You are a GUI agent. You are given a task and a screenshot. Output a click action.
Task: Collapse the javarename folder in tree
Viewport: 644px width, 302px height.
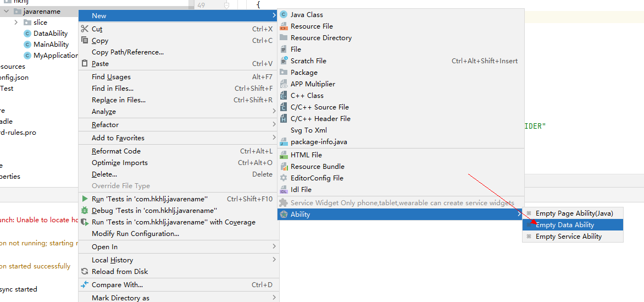point(6,11)
